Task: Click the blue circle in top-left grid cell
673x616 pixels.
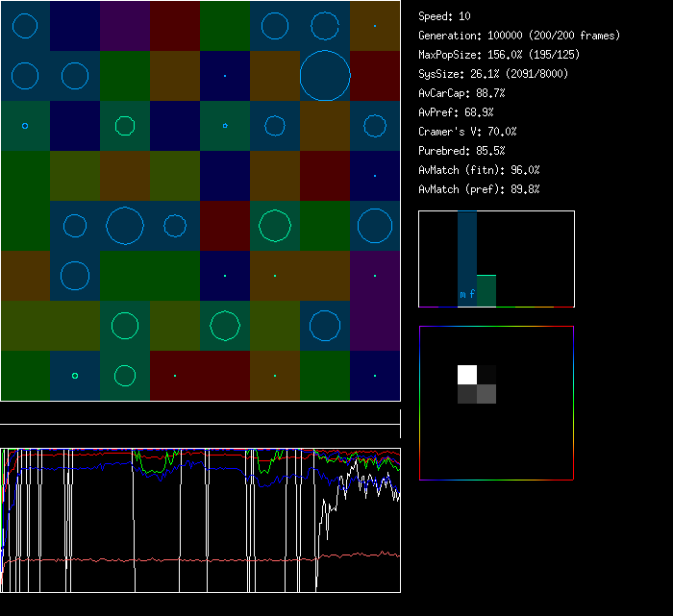Action: coord(25,25)
